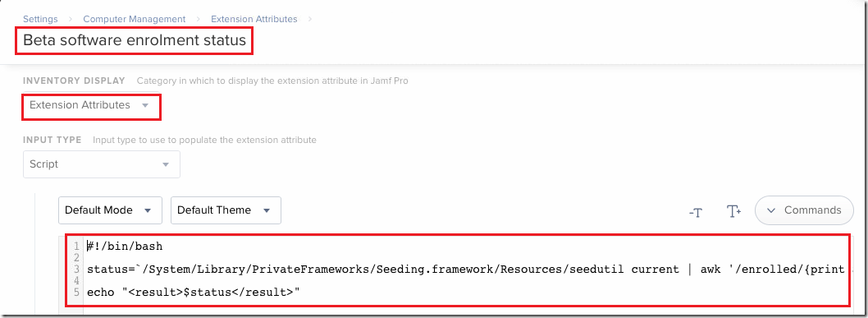Place cursor on the #!/bin/bash line
Image resolution: width=868 pixels, height=318 pixels.
point(125,246)
